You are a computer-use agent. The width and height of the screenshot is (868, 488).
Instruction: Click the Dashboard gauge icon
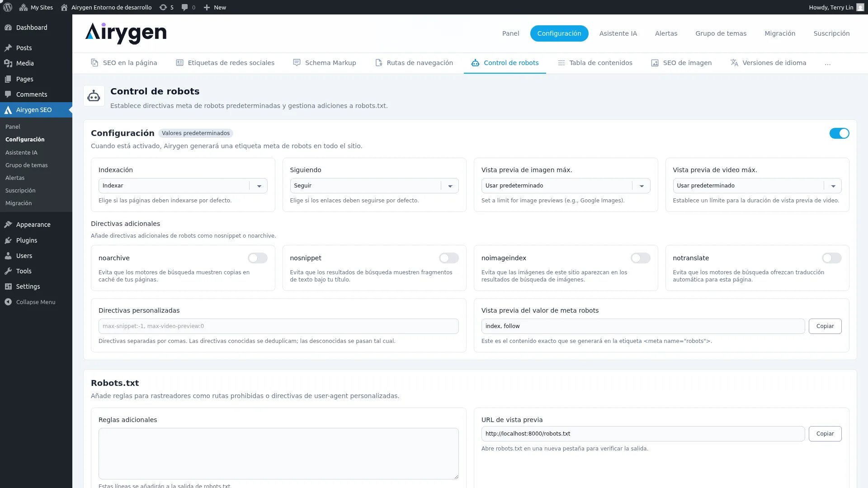point(8,28)
